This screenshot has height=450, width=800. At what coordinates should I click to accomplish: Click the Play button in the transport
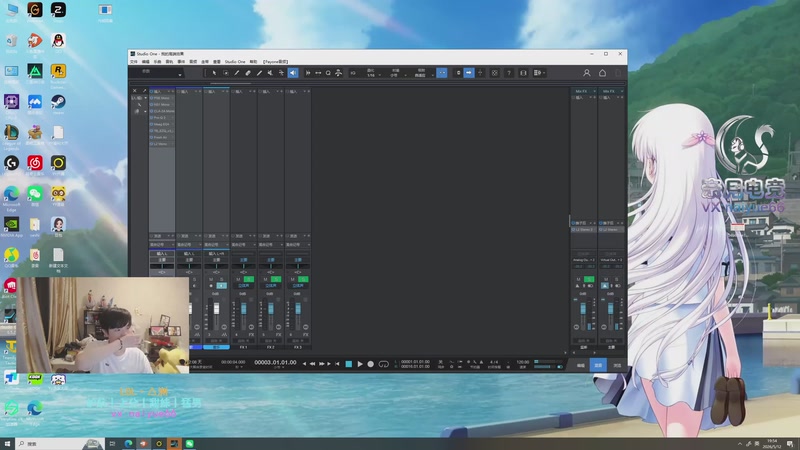[x=360, y=364]
